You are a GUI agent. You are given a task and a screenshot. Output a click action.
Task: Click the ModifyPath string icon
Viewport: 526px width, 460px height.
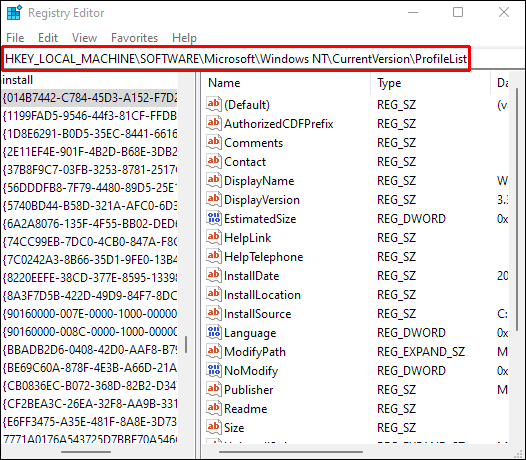214,352
